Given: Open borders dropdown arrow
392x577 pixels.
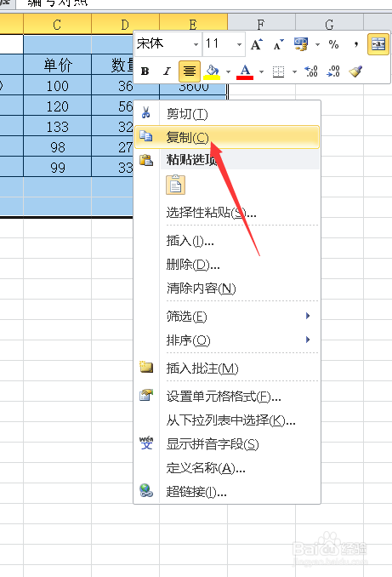Looking at the screenshot, I should [x=294, y=71].
